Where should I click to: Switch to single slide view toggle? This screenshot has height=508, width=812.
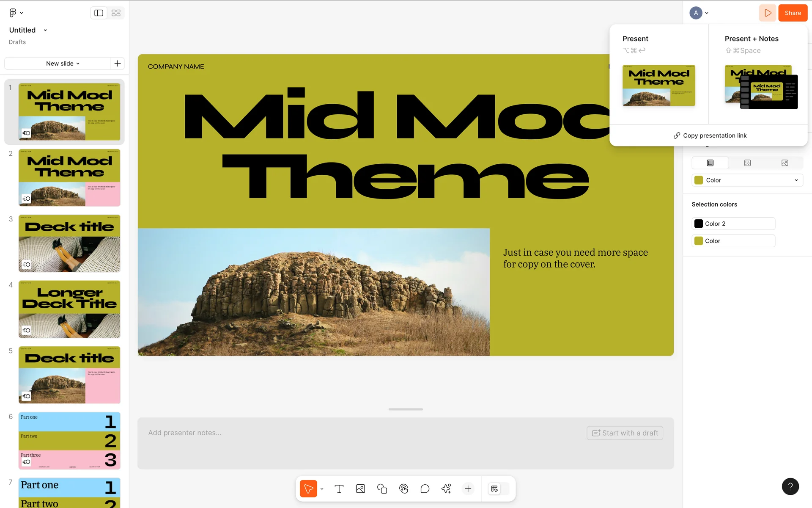coord(99,13)
